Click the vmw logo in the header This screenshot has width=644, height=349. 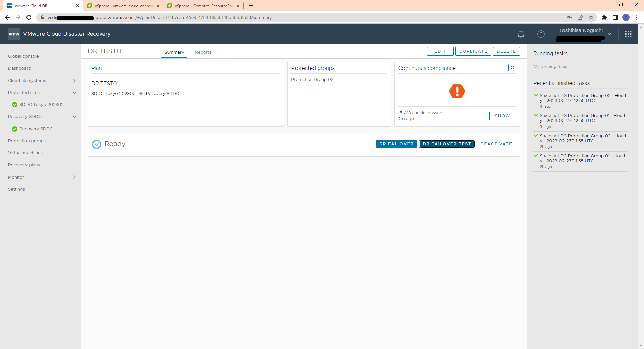14,34
